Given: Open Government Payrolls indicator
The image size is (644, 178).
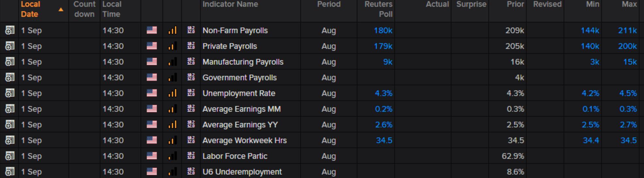Looking at the screenshot, I should (x=239, y=78).
